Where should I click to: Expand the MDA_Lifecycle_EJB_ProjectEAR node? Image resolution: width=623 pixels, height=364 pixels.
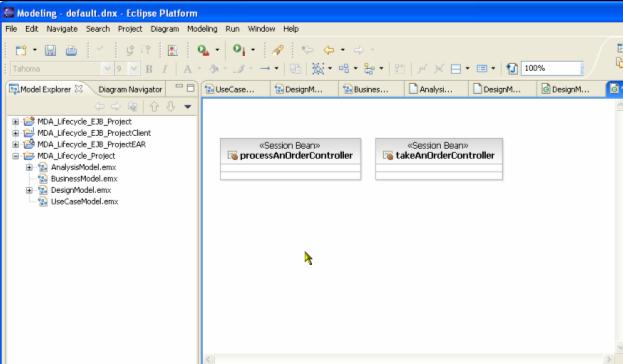pyautogui.click(x=15, y=144)
